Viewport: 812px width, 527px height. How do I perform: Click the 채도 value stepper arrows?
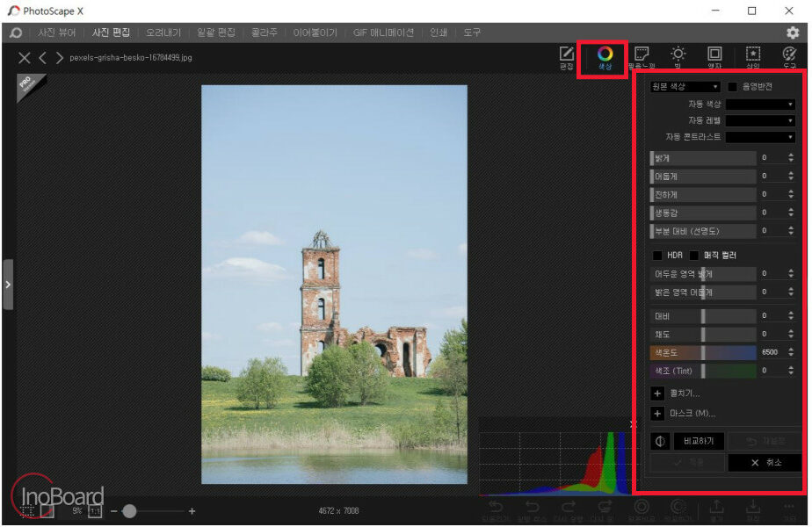[791, 334]
